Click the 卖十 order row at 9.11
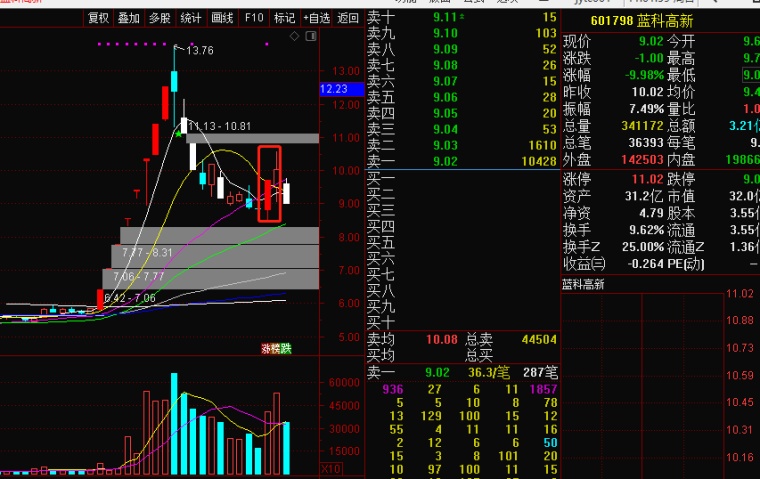The height and width of the screenshot is (479, 760). pyautogui.click(x=462, y=17)
